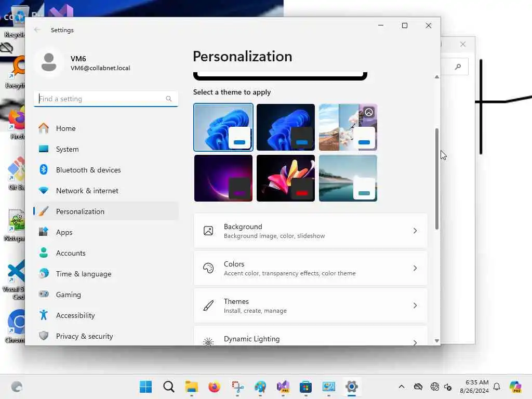Viewport: 532px width, 399px height.
Task: Go back with the Settings back arrow
Action: coord(37,30)
